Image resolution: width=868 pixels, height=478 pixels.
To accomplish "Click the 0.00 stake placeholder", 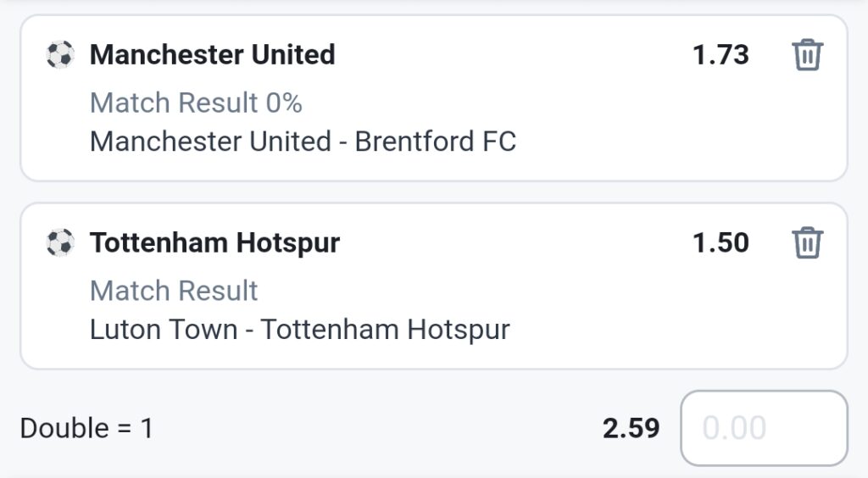I will tap(734, 428).
